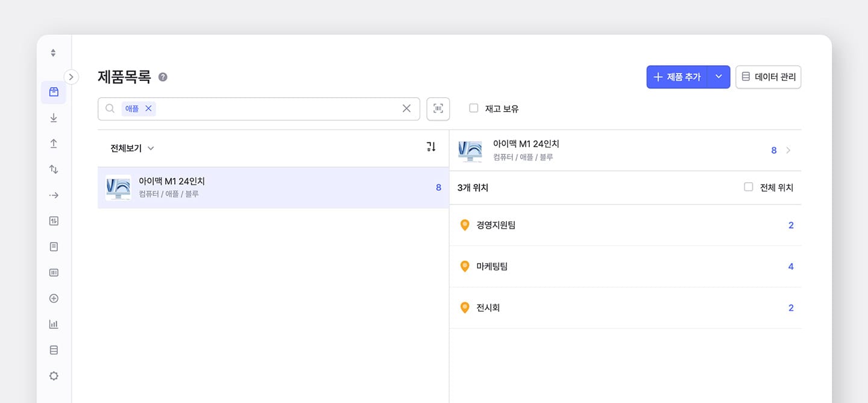Click the quantity 2 for 경영지원팀
This screenshot has height=403, width=868.
[791, 226]
